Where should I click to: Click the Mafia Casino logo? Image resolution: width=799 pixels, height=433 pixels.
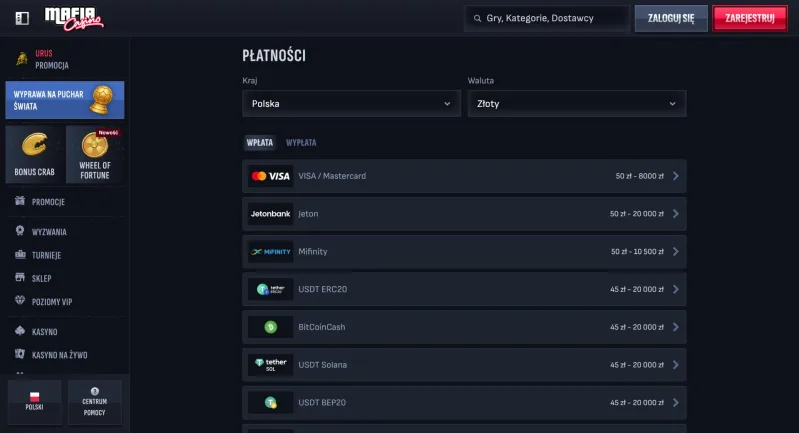coord(74,18)
